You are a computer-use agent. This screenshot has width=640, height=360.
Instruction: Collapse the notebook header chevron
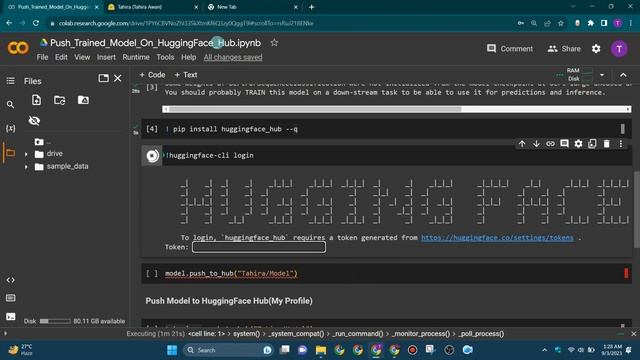point(623,75)
